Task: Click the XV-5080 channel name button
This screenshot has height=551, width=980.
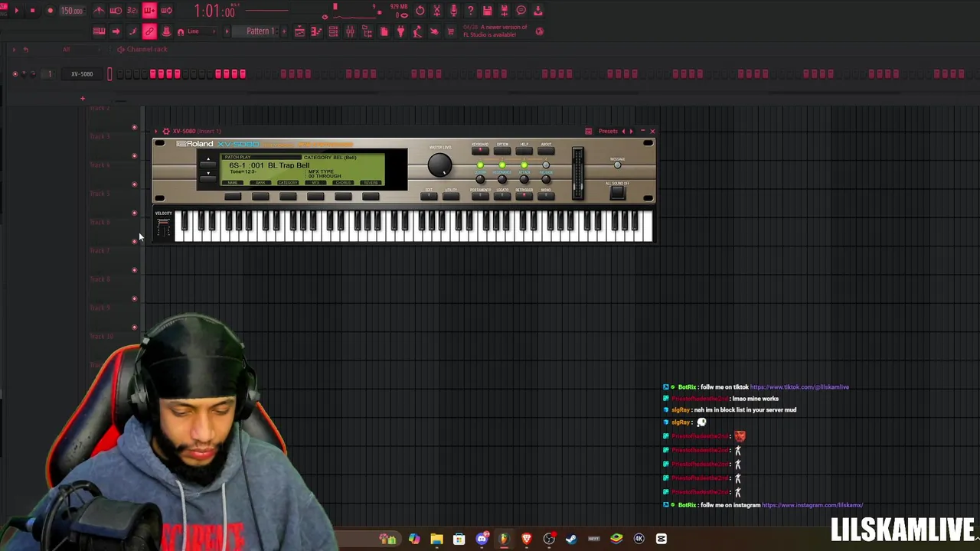Action: coord(82,73)
